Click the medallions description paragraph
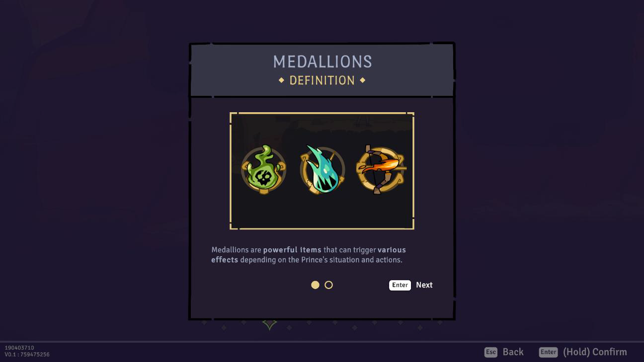This screenshot has width=644, height=362. (x=309, y=255)
